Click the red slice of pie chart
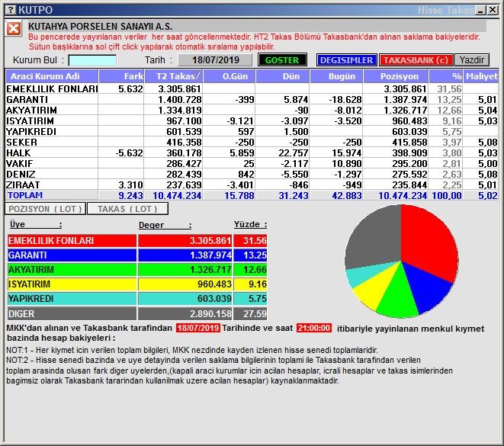 tap(429, 242)
